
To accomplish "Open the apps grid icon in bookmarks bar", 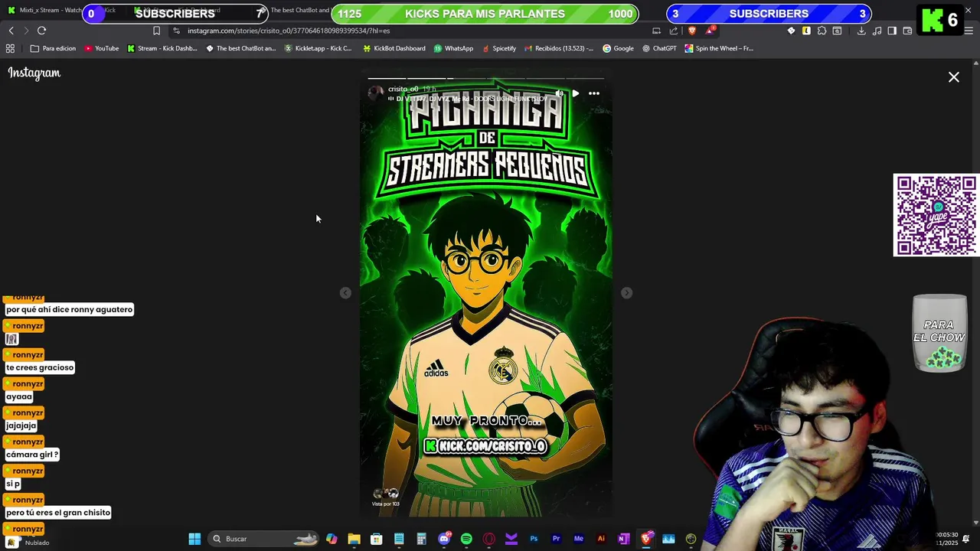I will (x=10, y=48).
